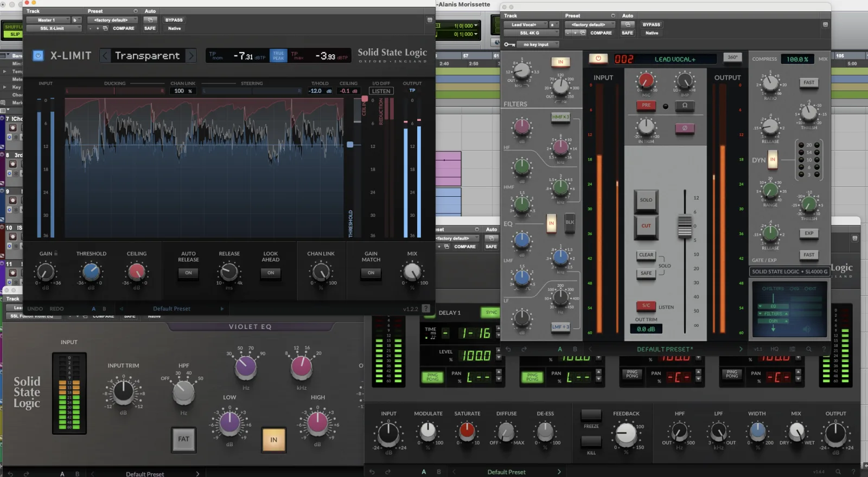
Task: Click X-Limit BYPASS button
Action: pos(174,20)
